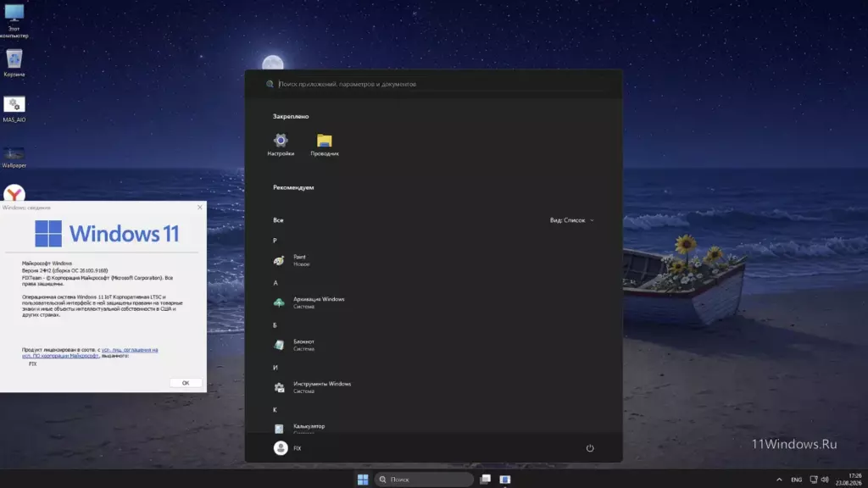Show hidden tray icons chevron
Screen dimensions: 868x488
click(x=779, y=480)
